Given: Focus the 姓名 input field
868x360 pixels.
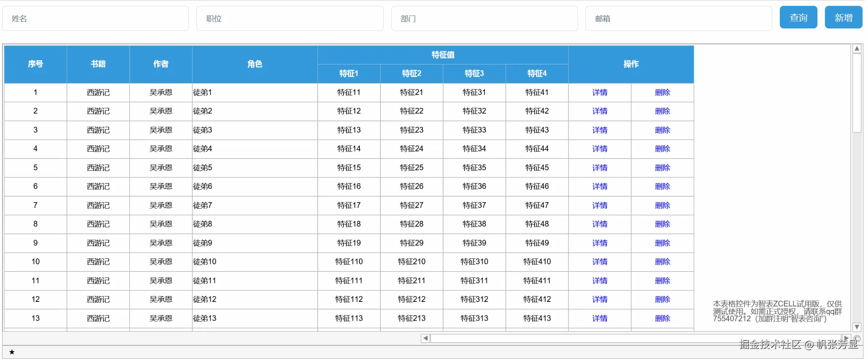Looking at the screenshot, I should 96,18.
